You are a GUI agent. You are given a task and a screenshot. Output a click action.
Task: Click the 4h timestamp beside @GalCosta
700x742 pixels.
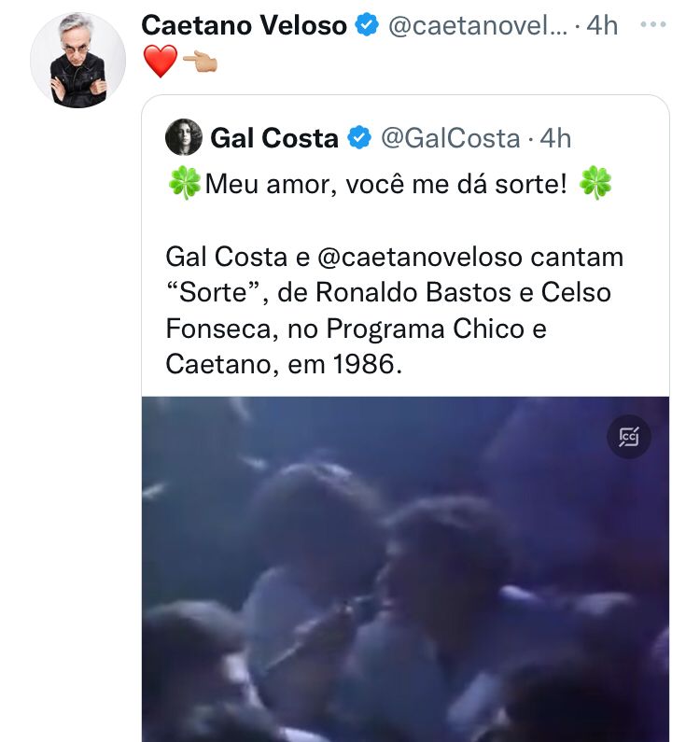[555, 138]
